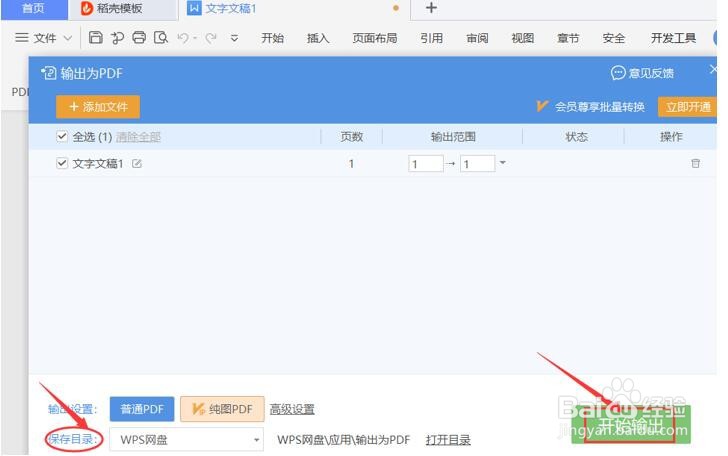This screenshot has height=456, width=728.
Task: Click the 输出范围 column header
Action: click(453, 137)
